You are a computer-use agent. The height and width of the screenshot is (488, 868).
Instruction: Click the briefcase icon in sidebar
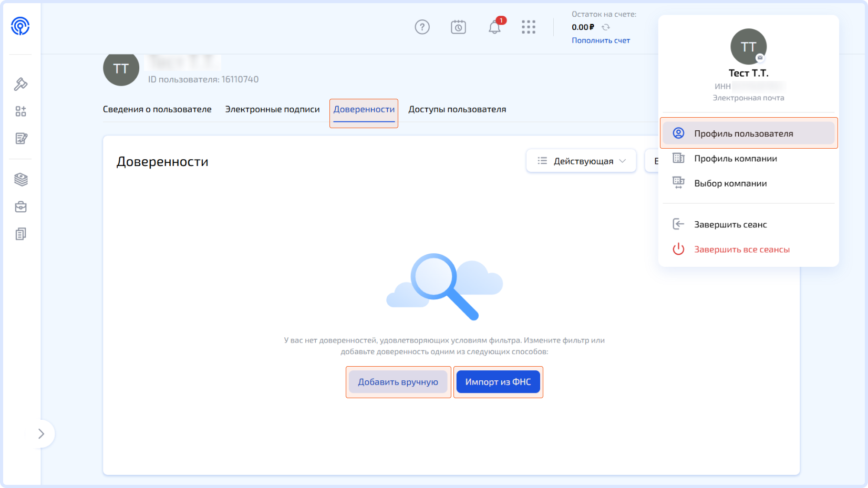click(20, 207)
